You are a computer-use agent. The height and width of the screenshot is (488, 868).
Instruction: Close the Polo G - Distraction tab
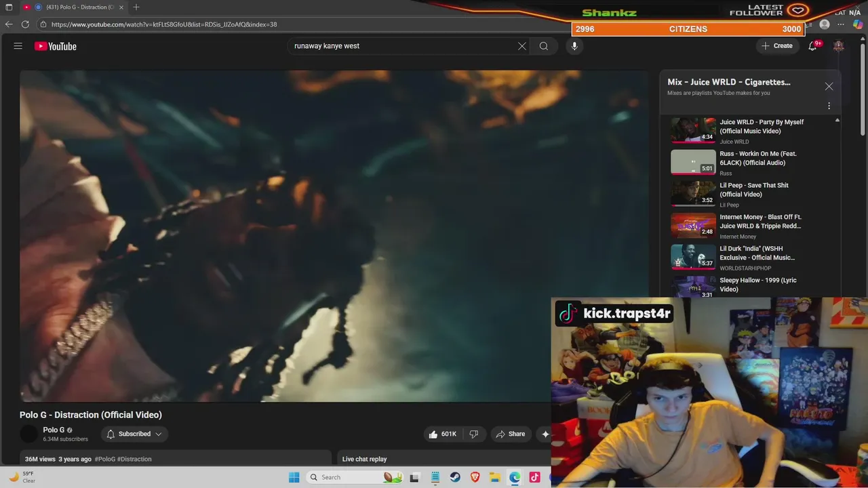click(123, 7)
